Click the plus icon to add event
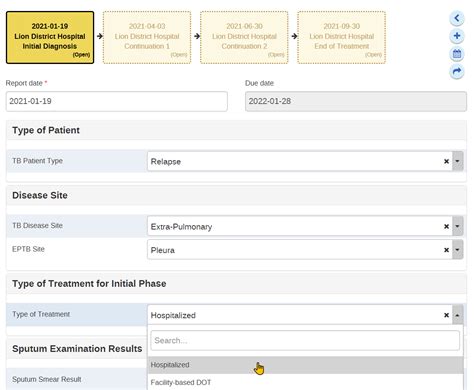 coord(457,36)
